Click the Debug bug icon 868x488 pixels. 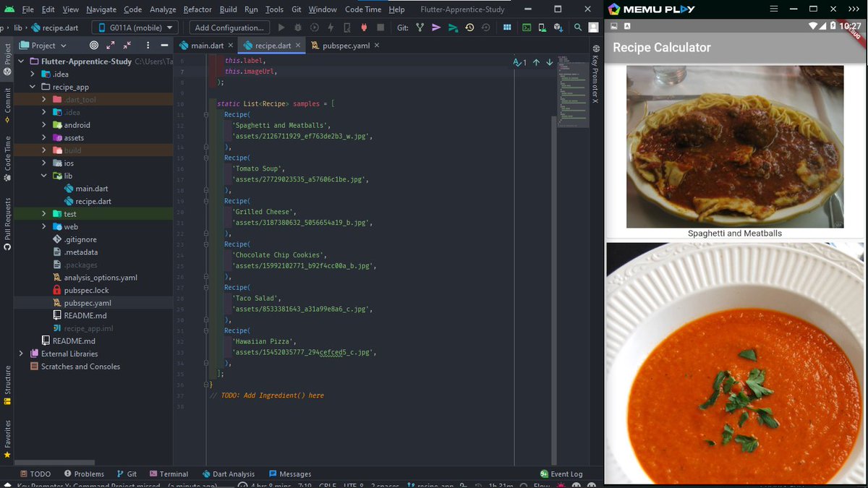[x=298, y=27]
